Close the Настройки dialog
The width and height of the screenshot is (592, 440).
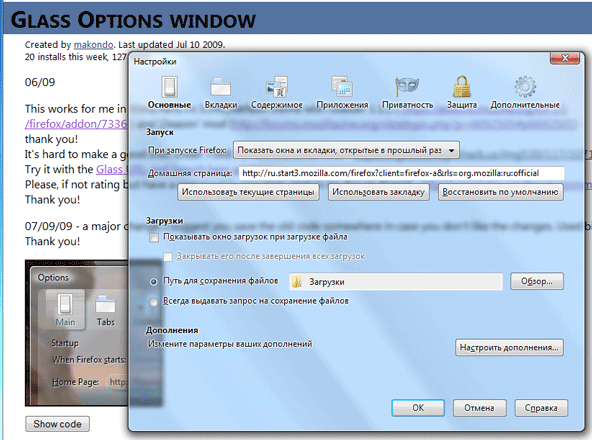[565, 58]
